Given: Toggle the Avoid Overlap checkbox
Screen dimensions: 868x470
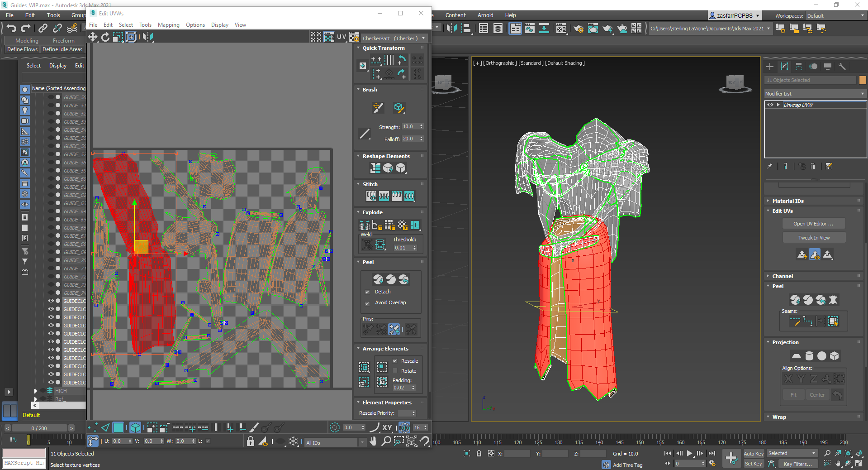Looking at the screenshot, I should point(367,303).
